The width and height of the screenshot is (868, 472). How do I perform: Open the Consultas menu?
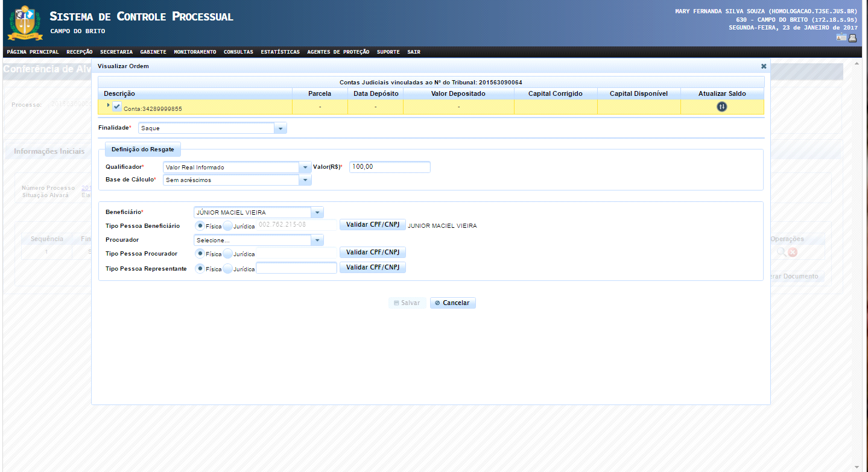(x=238, y=52)
